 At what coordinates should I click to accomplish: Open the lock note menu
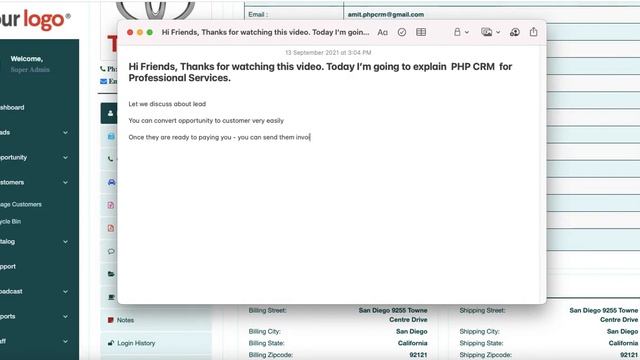tap(461, 32)
